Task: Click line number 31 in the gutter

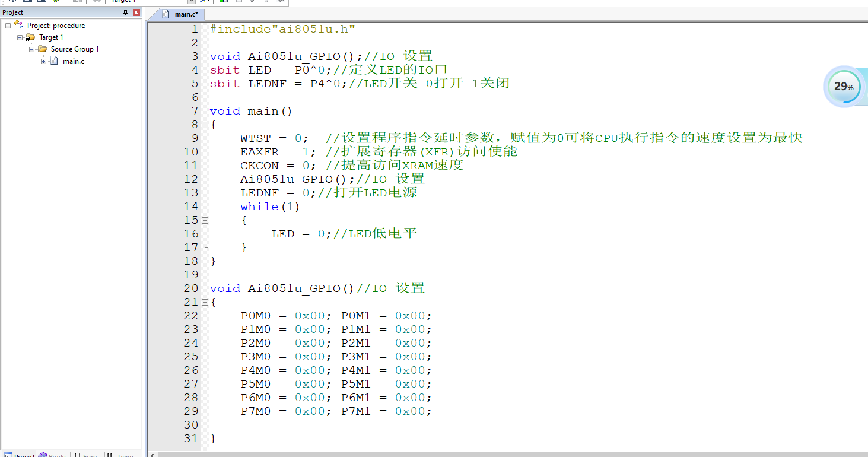Action: pyautogui.click(x=191, y=439)
